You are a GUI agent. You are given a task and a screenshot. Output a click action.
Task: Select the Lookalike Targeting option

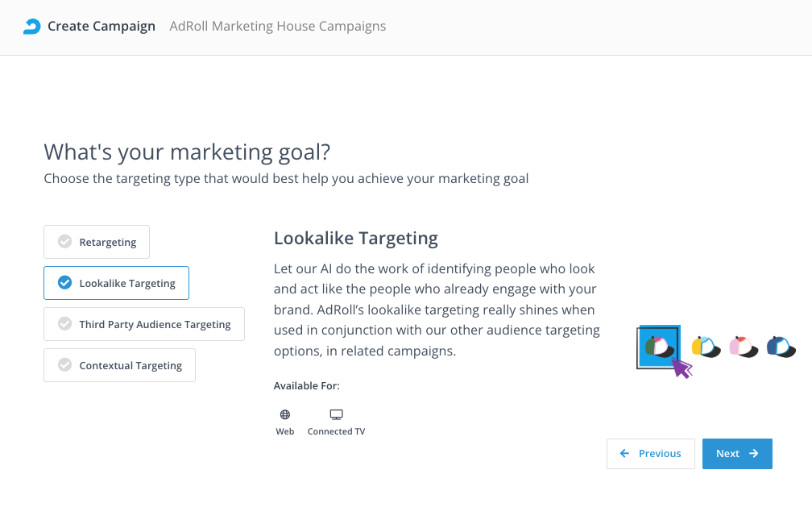click(116, 283)
